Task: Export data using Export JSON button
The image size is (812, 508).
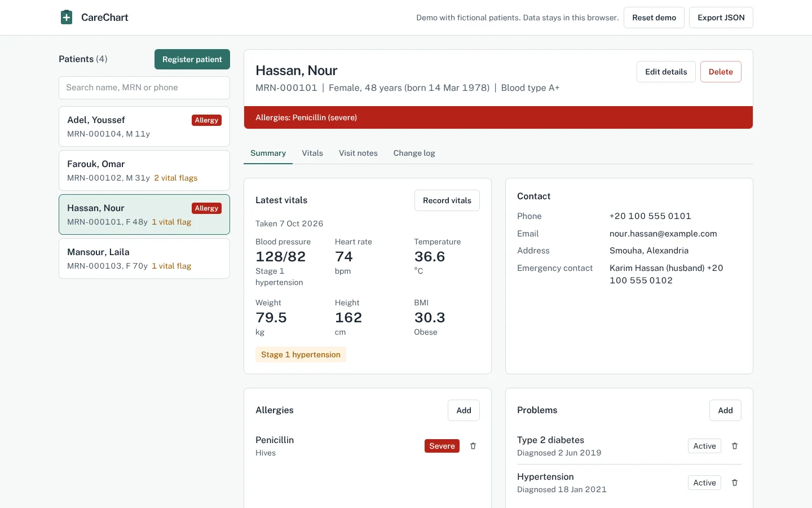Action: pyautogui.click(x=721, y=17)
